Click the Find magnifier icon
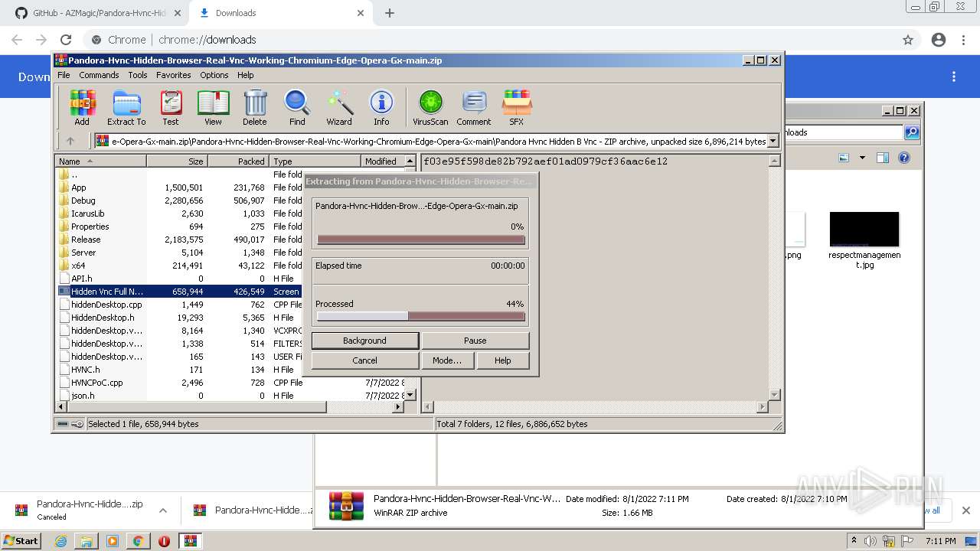Viewport: 980px width, 551px height. coord(297,107)
